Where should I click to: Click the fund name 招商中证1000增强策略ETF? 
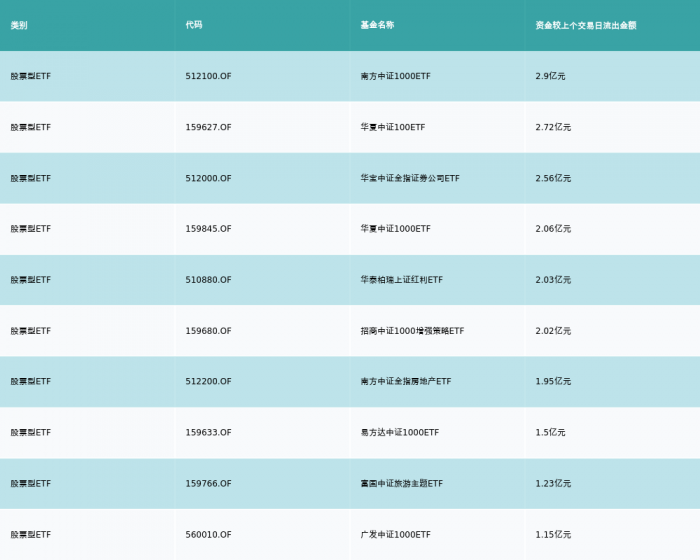tap(412, 331)
